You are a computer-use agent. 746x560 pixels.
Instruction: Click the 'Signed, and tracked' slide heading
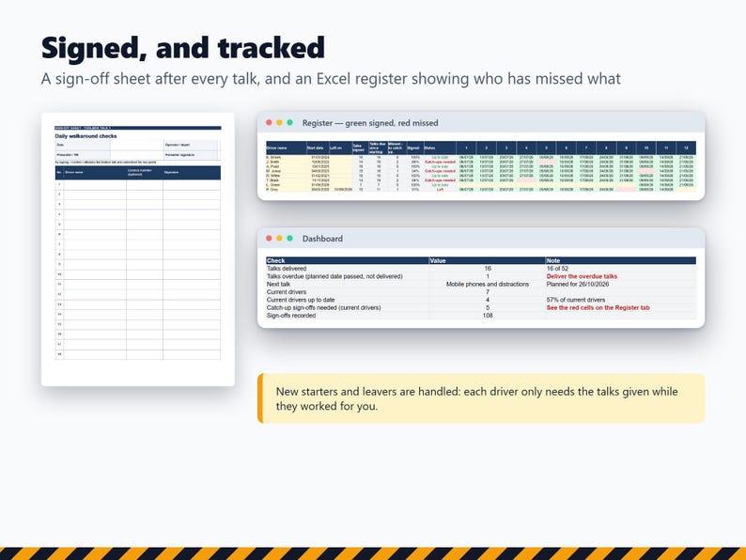pyautogui.click(x=182, y=48)
